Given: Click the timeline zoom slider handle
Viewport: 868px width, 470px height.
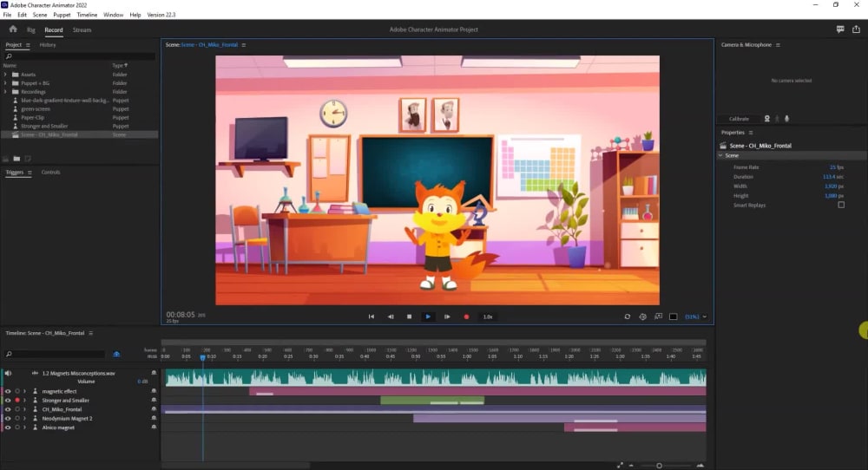Looking at the screenshot, I should 660,466.
